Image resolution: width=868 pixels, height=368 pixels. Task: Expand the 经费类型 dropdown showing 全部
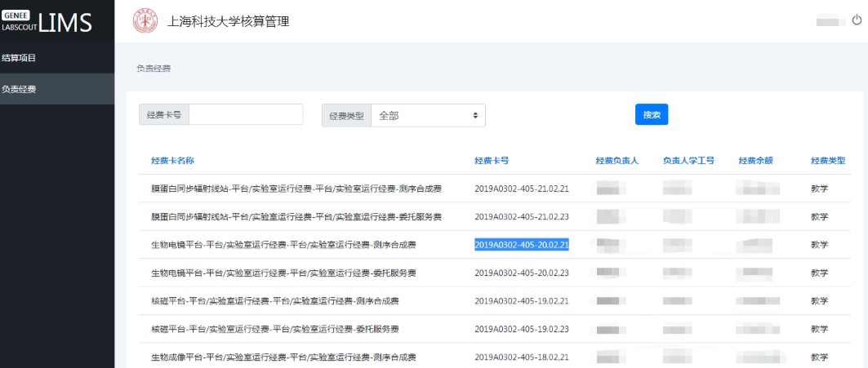(x=428, y=116)
